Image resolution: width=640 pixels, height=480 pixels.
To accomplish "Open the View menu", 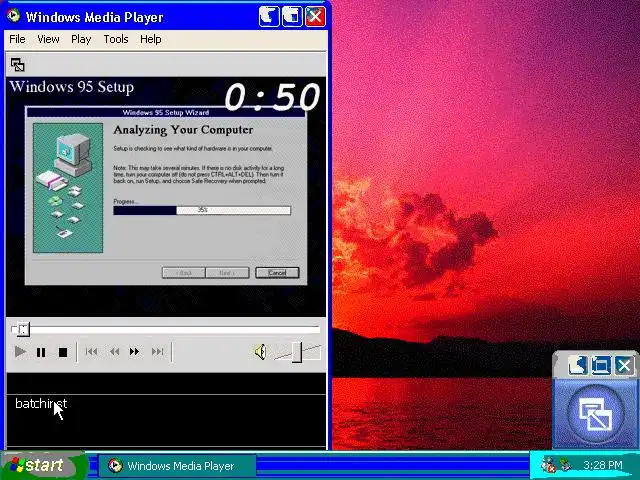I will pyautogui.click(x=48, y=39).
